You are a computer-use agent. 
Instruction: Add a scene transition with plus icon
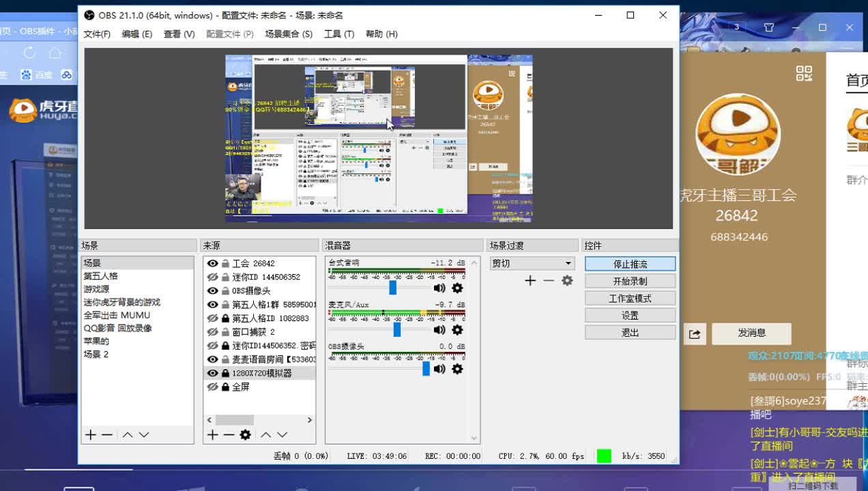point(530,280)
